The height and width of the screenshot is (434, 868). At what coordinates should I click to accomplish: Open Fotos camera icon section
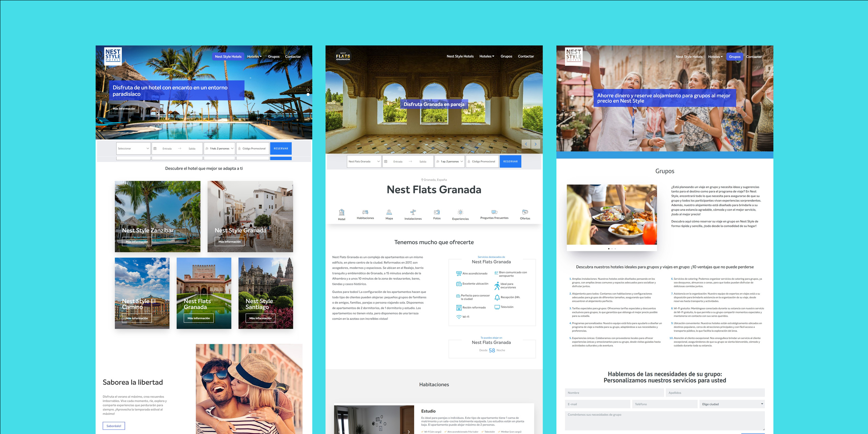coord(437,212)
